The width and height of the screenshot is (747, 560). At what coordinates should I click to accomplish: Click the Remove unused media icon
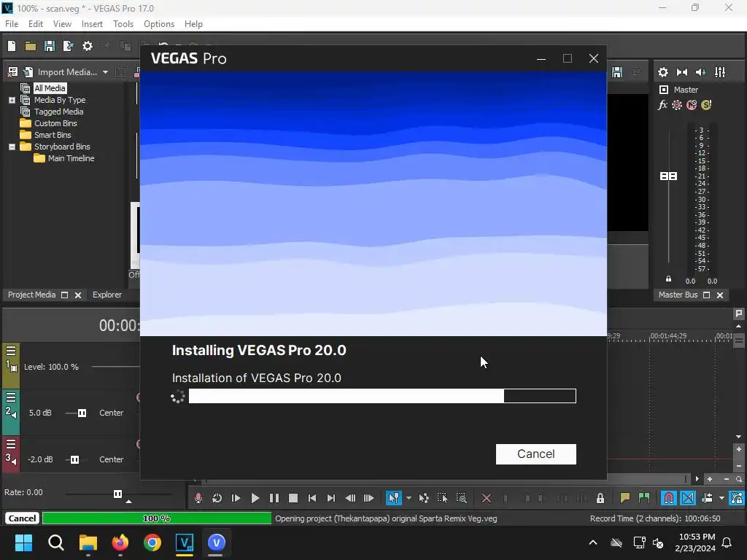pyautogui.click(x=13, y=72)
